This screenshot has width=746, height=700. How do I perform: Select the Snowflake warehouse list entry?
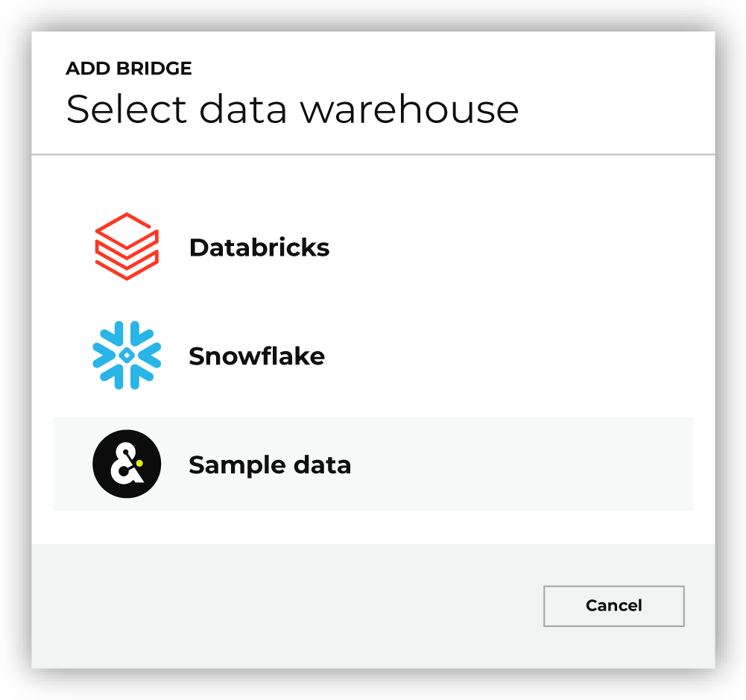point(298,356)
